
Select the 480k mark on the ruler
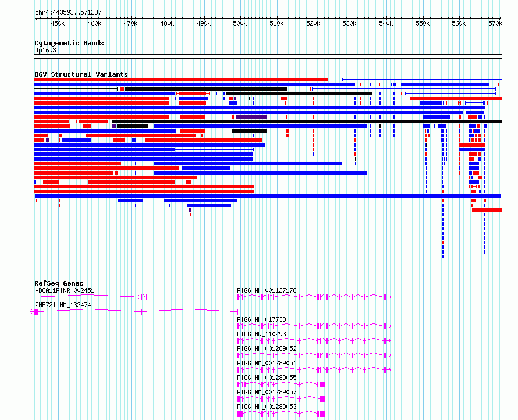[167, 23]
